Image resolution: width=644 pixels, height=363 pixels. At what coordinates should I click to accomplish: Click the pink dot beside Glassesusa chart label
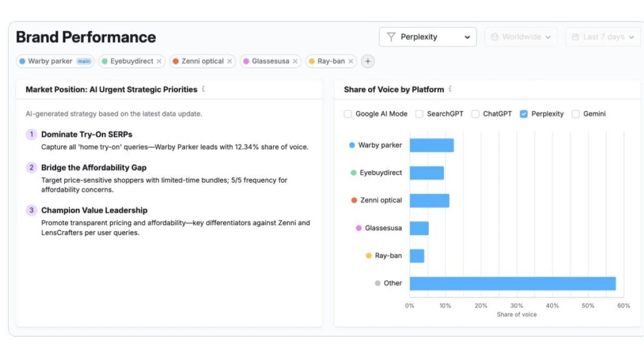358,228
